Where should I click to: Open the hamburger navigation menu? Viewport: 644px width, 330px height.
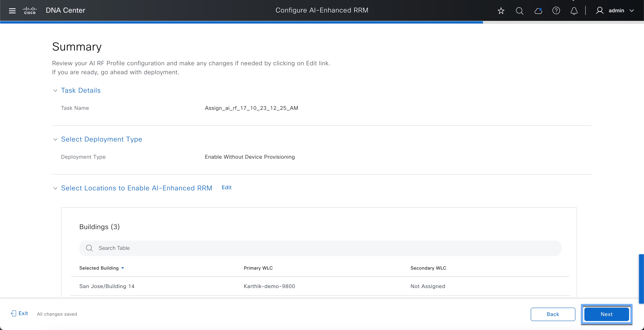12,10
